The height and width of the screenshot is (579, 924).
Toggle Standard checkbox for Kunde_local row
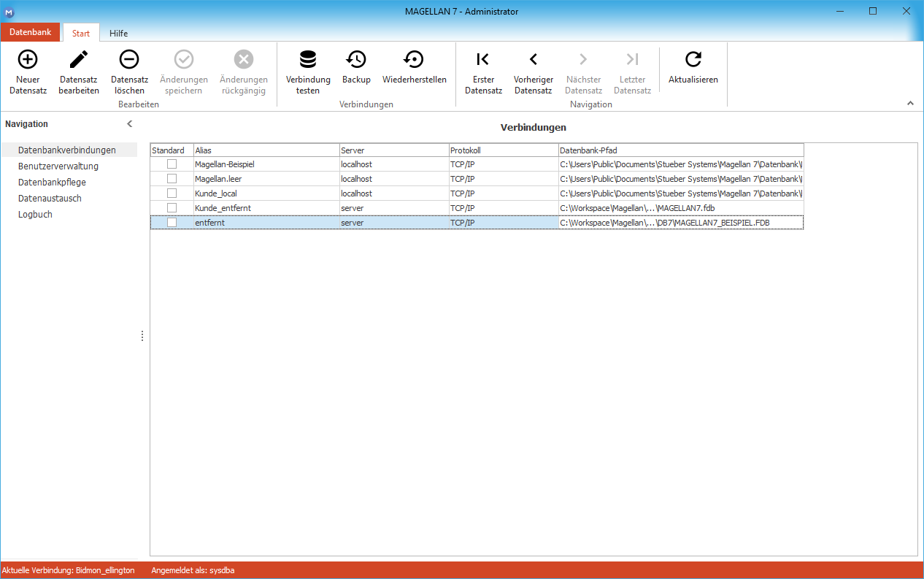click(x=172, y=193)
